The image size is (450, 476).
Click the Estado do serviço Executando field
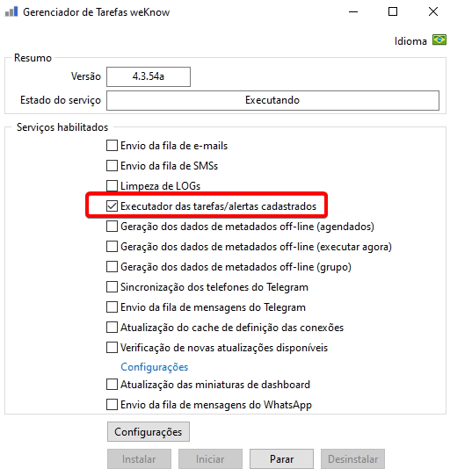click(272, 100)
